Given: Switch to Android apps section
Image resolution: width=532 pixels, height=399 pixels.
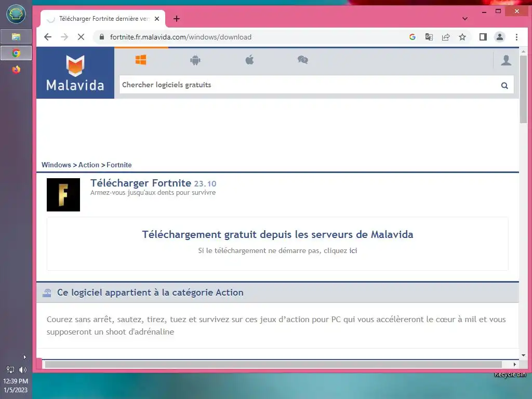Looking at the screenshot, I should 195,60.
